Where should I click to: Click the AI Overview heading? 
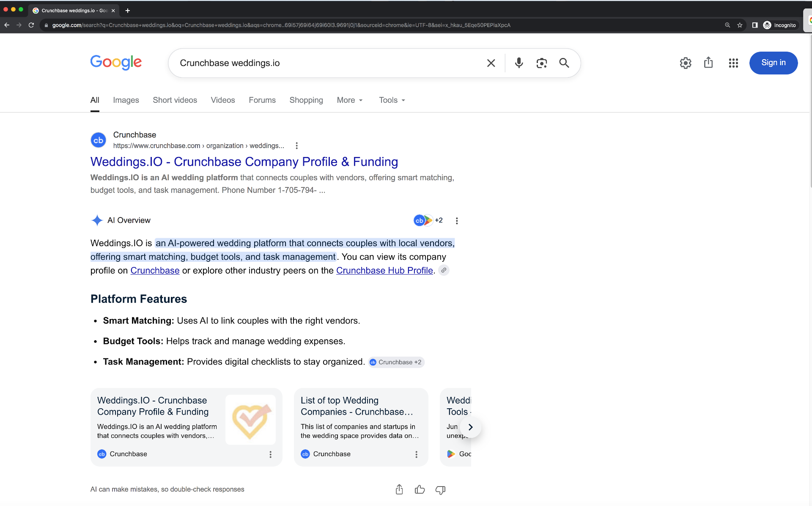coord(129,220)
